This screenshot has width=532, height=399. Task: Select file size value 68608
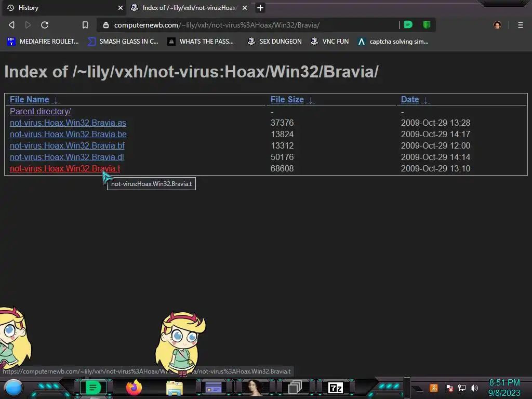pos(282,169)
